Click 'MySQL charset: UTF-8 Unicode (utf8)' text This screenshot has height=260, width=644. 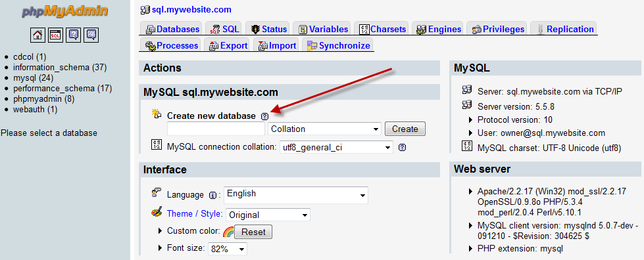(x=549, y=148)
